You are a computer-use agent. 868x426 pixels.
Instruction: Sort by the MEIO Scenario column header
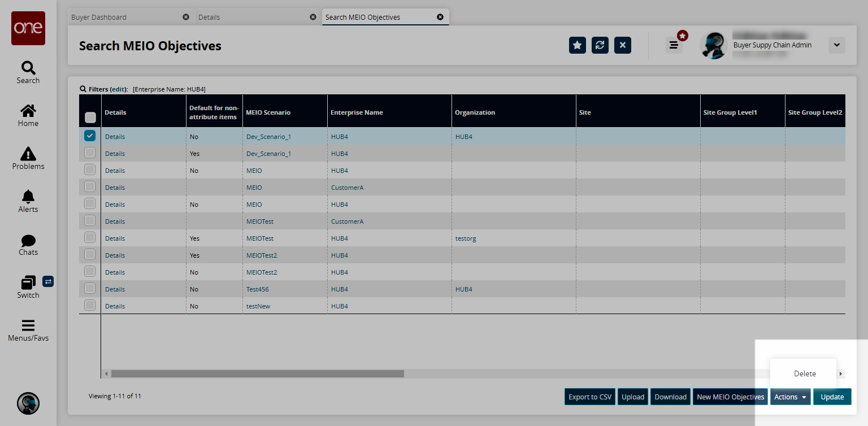click(285, 112)
